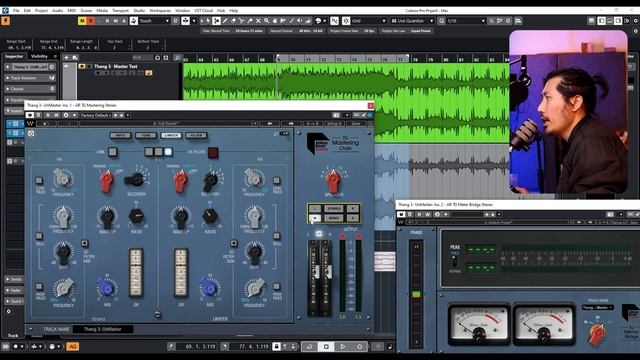Adjust left blue MIX knob
The width and height of the screenshot is (640, 360).
107,287
